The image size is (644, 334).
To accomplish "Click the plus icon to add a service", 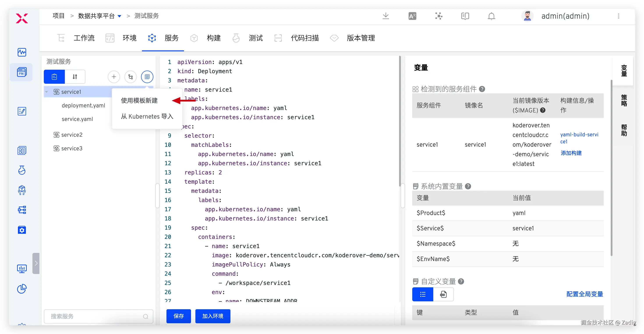I will pos(114,76).
